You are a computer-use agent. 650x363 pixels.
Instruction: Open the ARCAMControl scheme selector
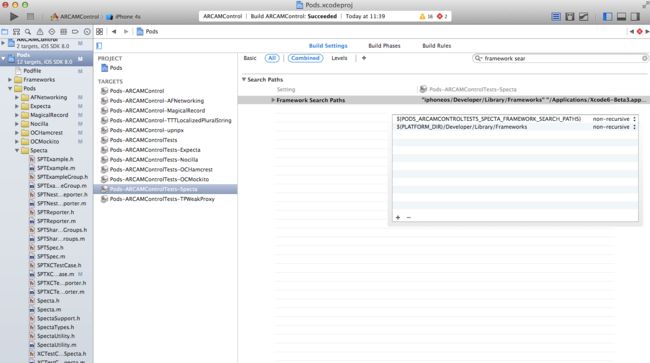pos(75,17)
